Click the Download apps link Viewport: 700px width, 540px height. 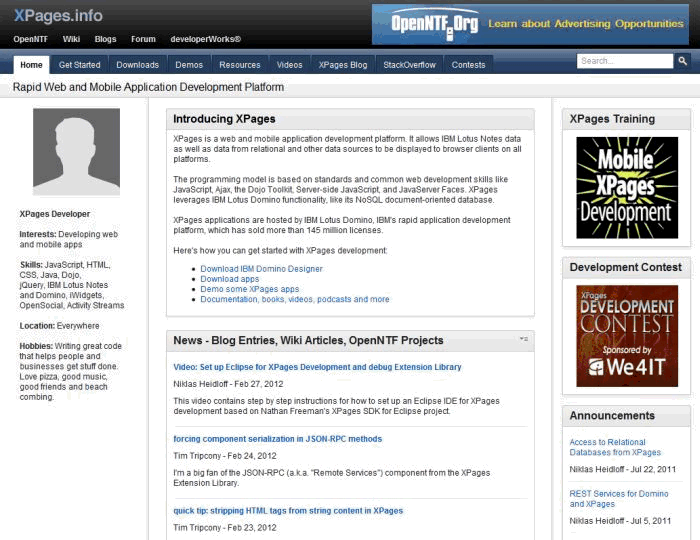tap(229, 279)
